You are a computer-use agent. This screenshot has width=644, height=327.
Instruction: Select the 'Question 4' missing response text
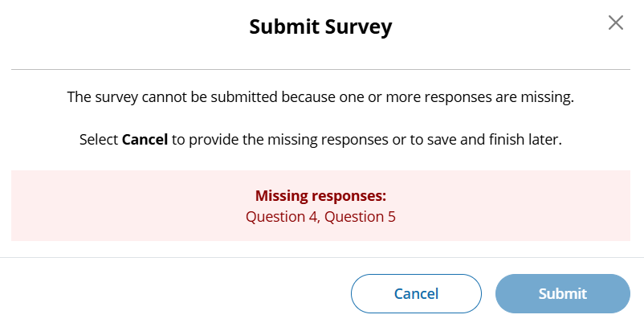point(282,216)
